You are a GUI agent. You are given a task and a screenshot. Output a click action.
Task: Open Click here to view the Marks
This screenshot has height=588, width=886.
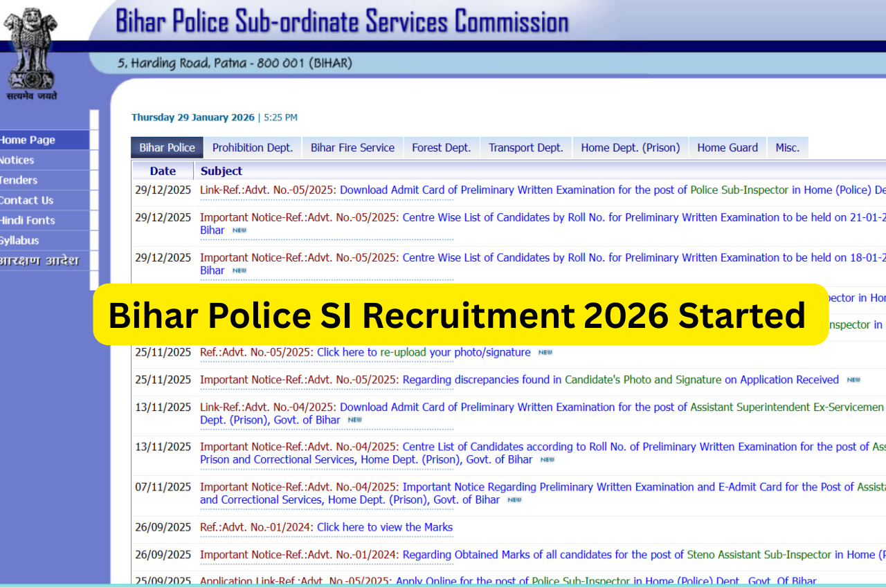coord(384,527)
